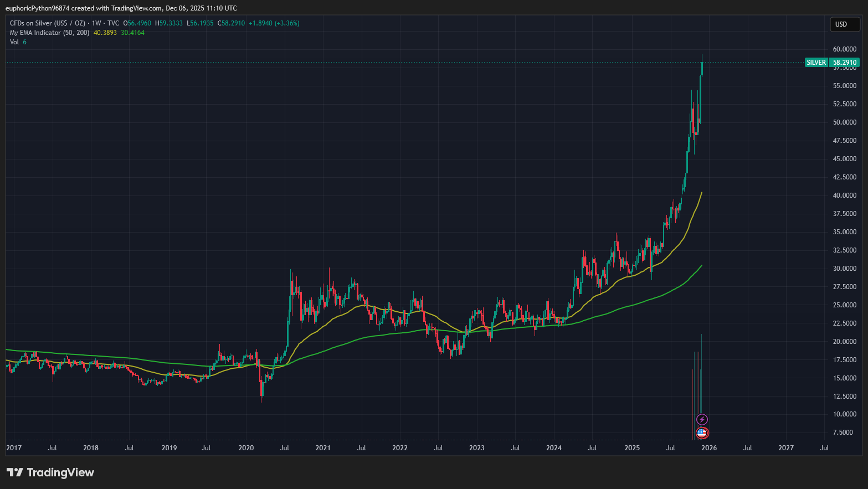This screenshot has width=868, height=489.
Task: Select the euphoricPython96874 attribution text
Action: 37,8
